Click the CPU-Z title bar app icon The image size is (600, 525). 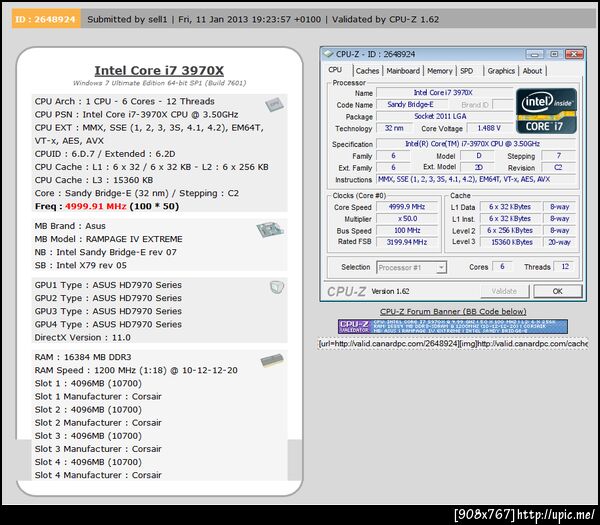pos(329,54)
